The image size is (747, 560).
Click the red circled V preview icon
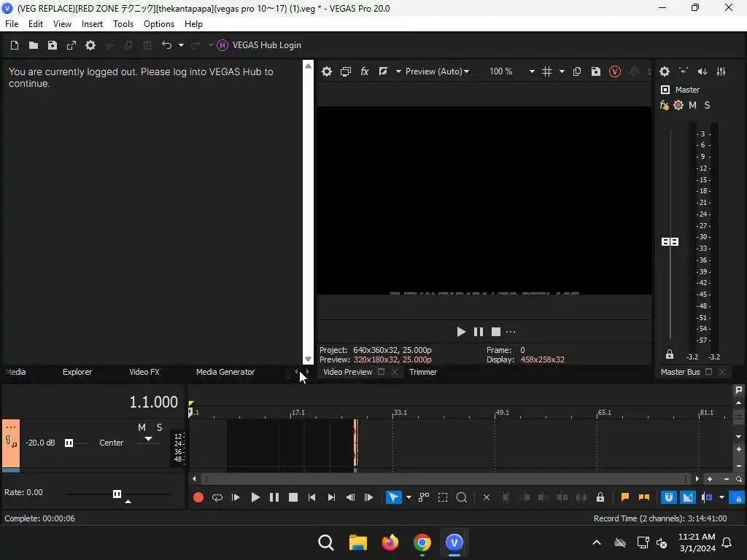(615, 71)
